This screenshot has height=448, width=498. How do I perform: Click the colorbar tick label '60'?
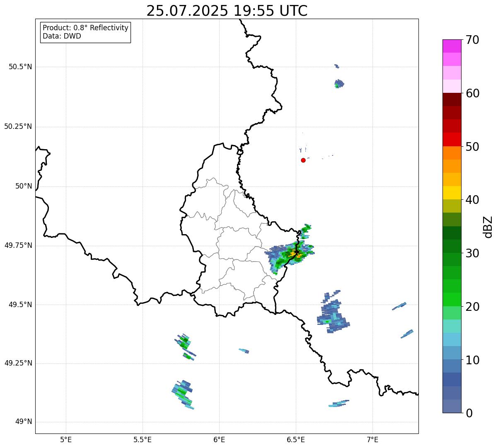coord(472,93)
